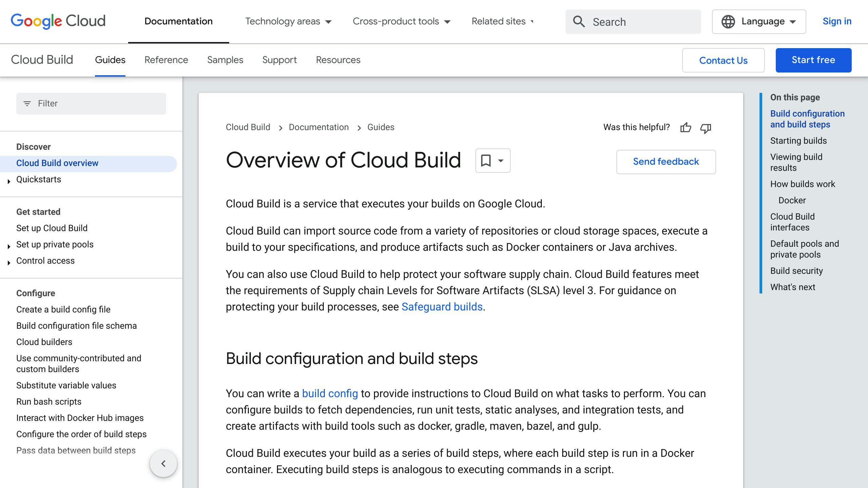Open Build configuration file schema
The height and width of the screenshot is (488, 868).
(x=77, y=326)
